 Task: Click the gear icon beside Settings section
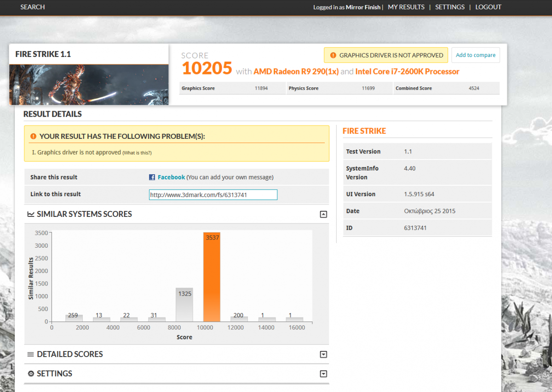[31, 374]
